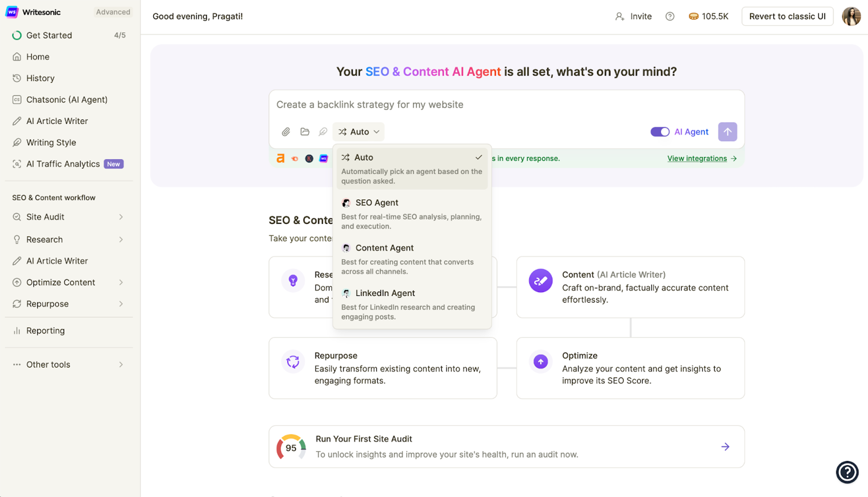Click the Writesonic integration icon below prompt

pos(324,158)
